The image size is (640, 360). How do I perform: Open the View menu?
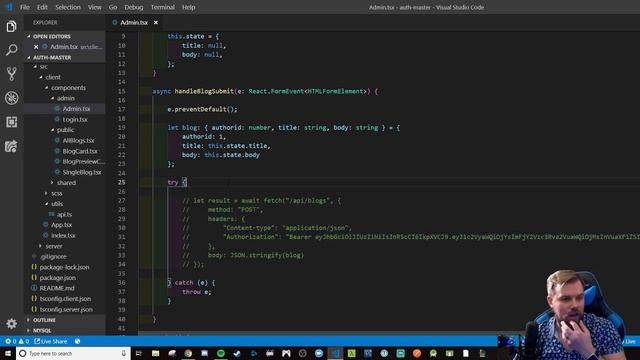pyautogui.click(x=95, y=7)
